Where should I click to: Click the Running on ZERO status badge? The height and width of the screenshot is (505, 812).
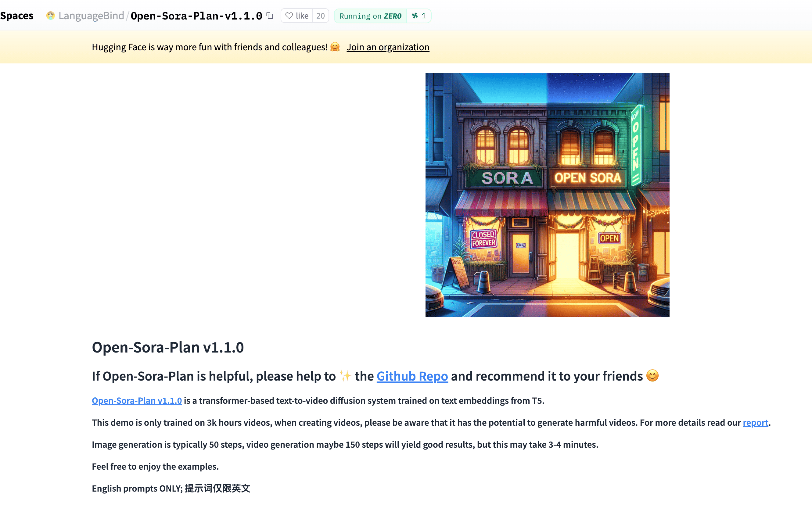coord(370,16)
